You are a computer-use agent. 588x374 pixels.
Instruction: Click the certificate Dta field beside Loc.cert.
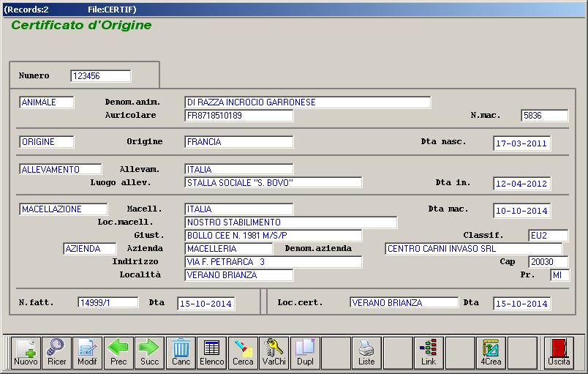coord(521,304)
